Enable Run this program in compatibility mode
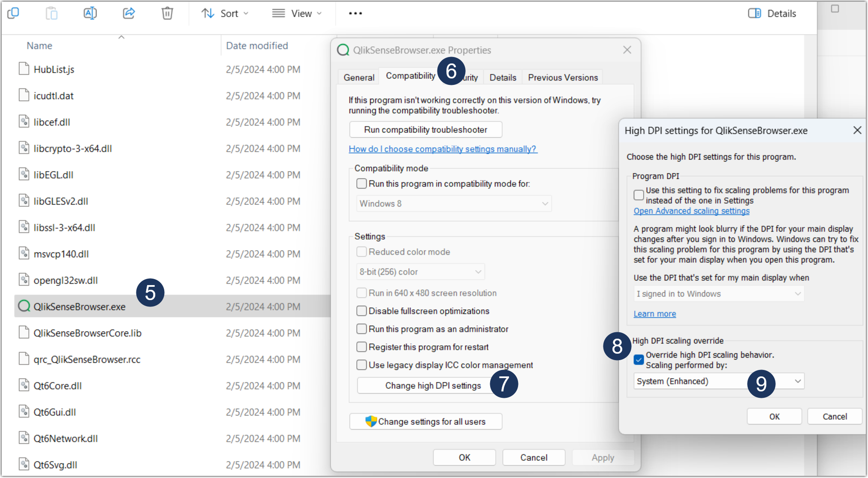The width and height of the screenshot is (868, 478). coord(362,183)
